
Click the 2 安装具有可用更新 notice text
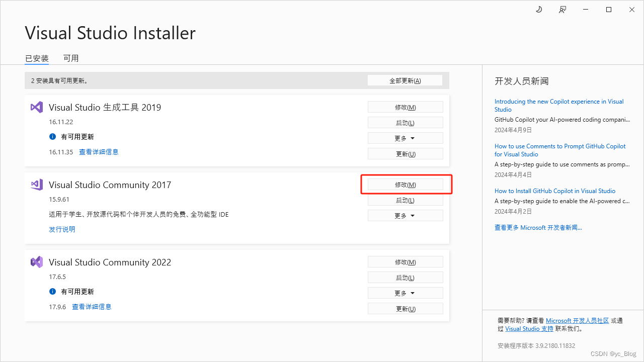click(59, 80)
